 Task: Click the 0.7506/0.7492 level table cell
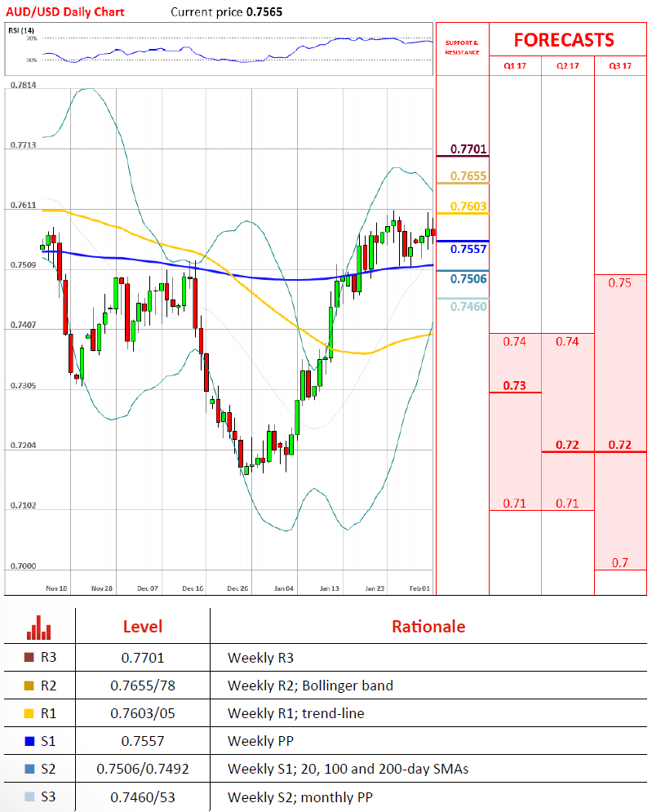(x=143, y=769)
